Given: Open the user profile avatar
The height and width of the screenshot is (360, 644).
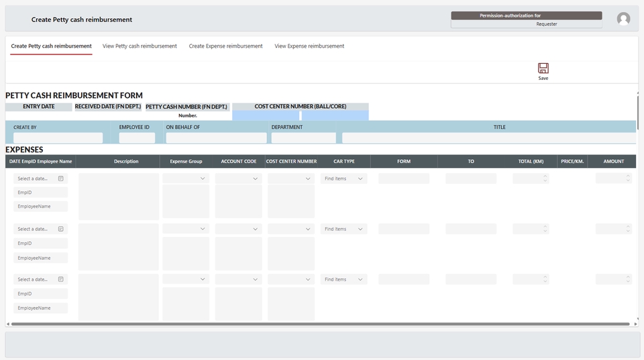Looking at the screenshot, I should click(623, 19).
